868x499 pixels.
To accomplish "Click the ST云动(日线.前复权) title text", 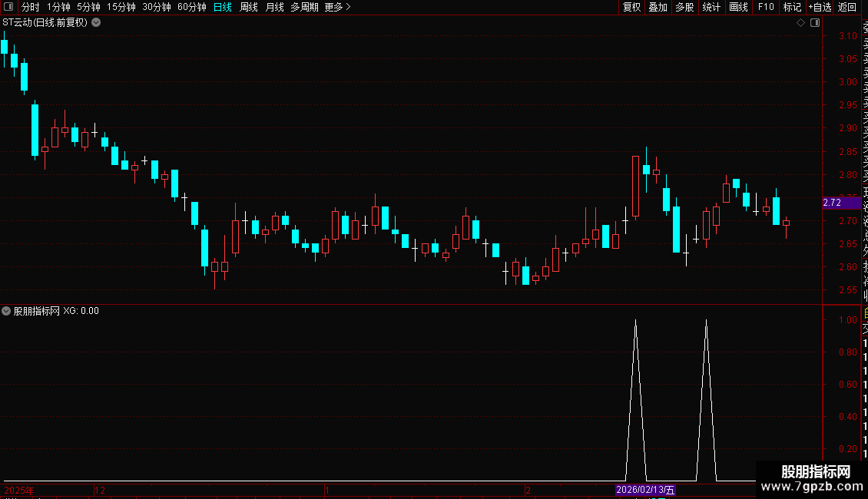I will 45,23.
